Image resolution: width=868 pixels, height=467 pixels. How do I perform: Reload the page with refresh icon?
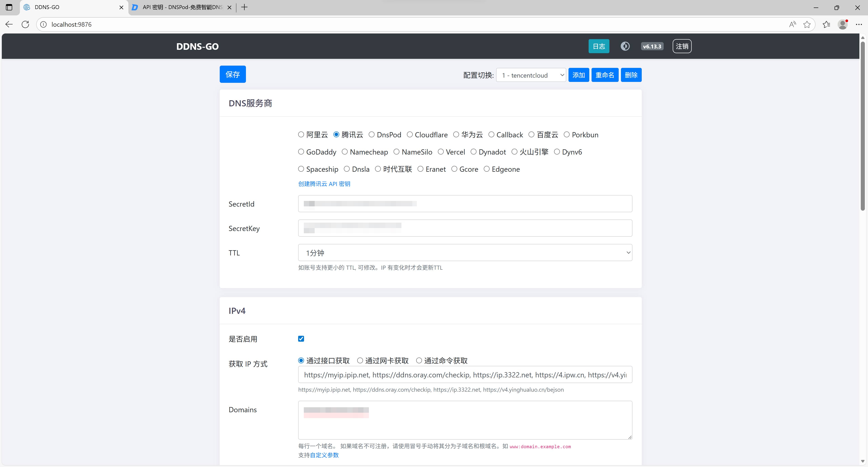tap(25, 24)
